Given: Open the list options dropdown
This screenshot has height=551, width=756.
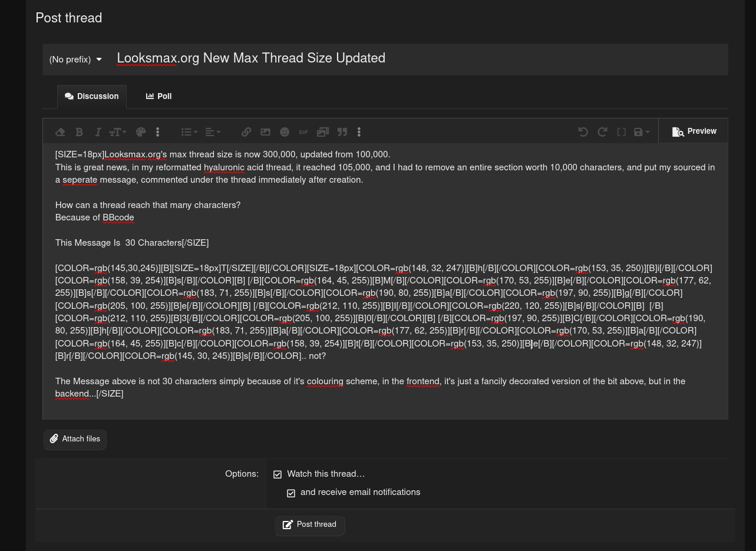Looking at the screenshot, I should pyautogui.click(x=189, y=132).
